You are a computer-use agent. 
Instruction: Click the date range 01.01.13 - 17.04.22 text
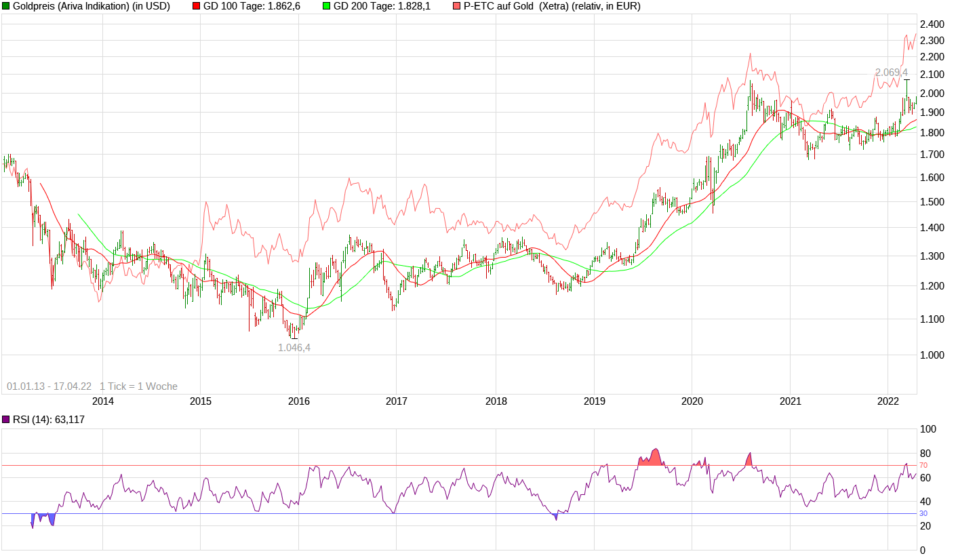coord(49,386)
